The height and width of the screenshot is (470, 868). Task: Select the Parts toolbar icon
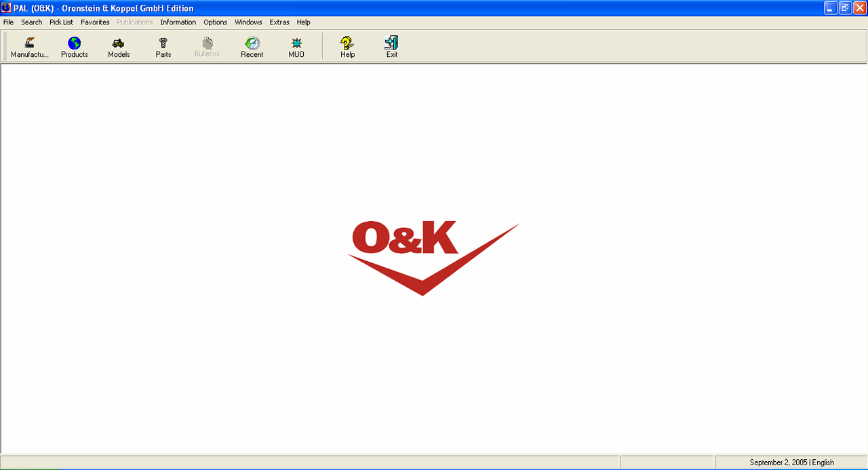(163, 47)
